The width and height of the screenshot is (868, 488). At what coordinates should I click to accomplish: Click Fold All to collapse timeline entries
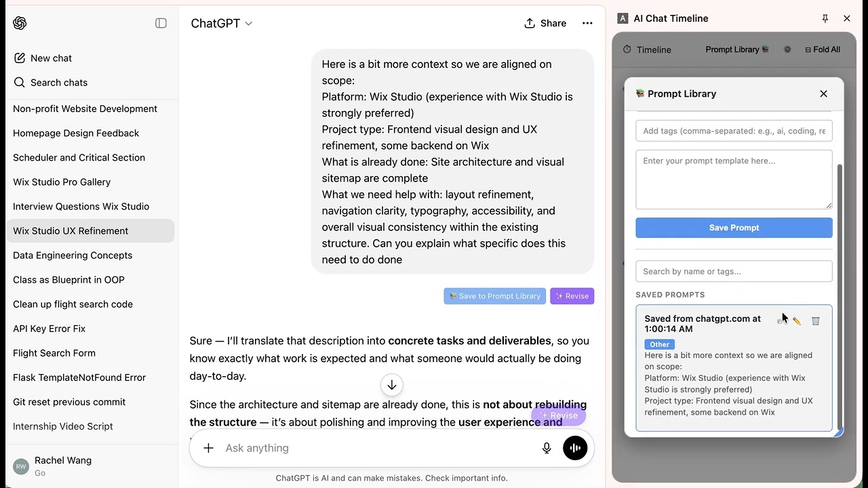click(823, 49)
